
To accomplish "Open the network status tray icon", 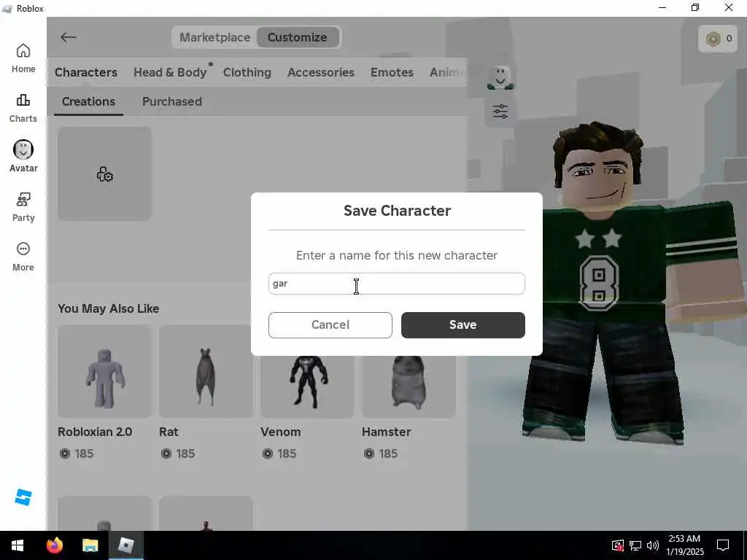I will pyautogui.click(x=635, y=545).
